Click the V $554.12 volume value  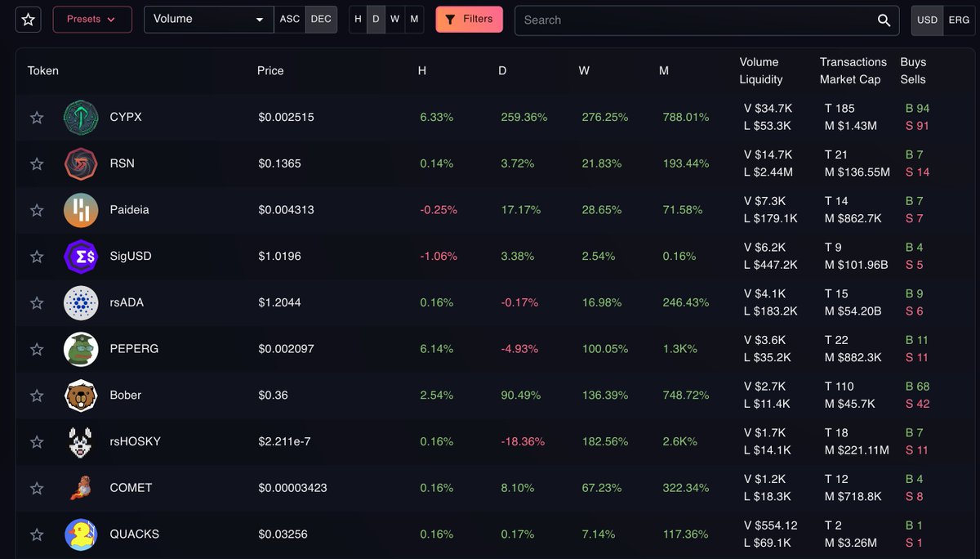pos(770,525)
